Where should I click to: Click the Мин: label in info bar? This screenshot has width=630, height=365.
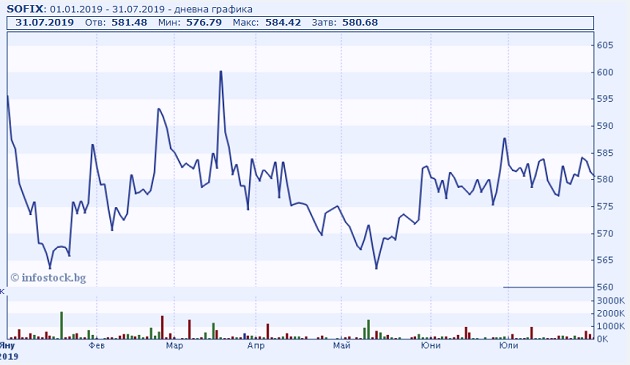(x=171, y=23)
